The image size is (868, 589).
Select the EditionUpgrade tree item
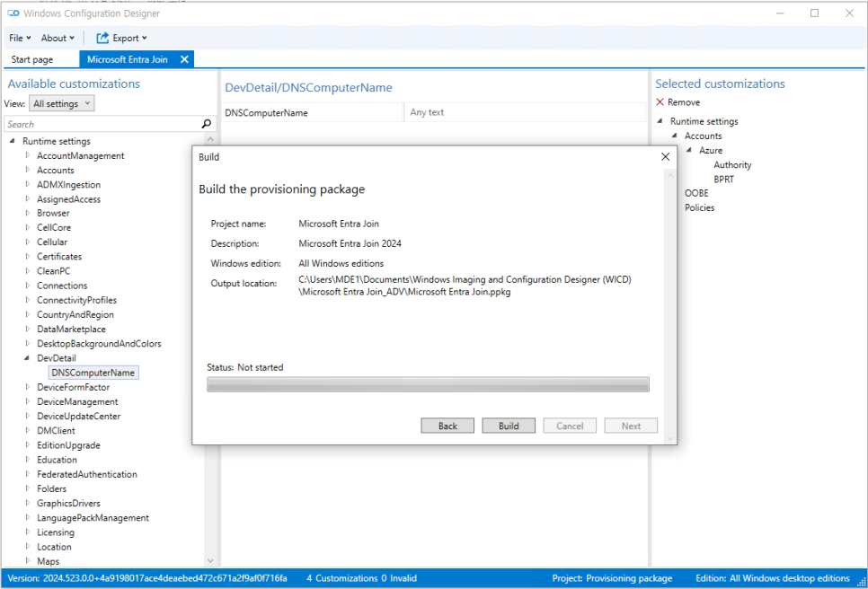(68, 445)
